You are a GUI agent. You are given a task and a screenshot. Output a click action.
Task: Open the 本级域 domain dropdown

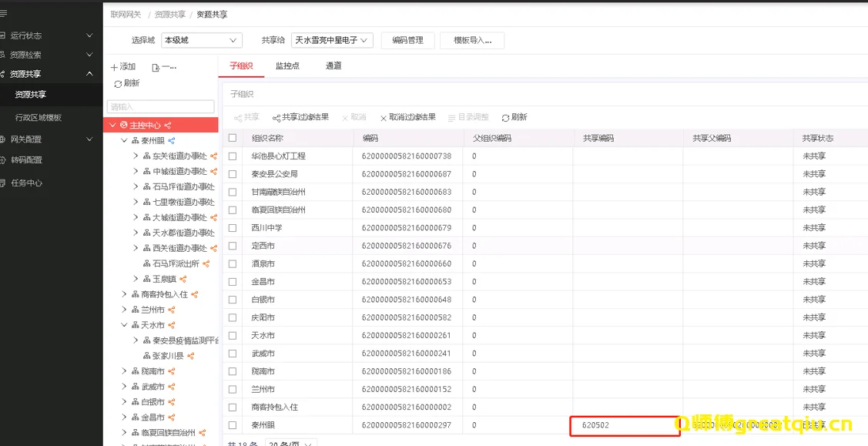pos(201,40)
